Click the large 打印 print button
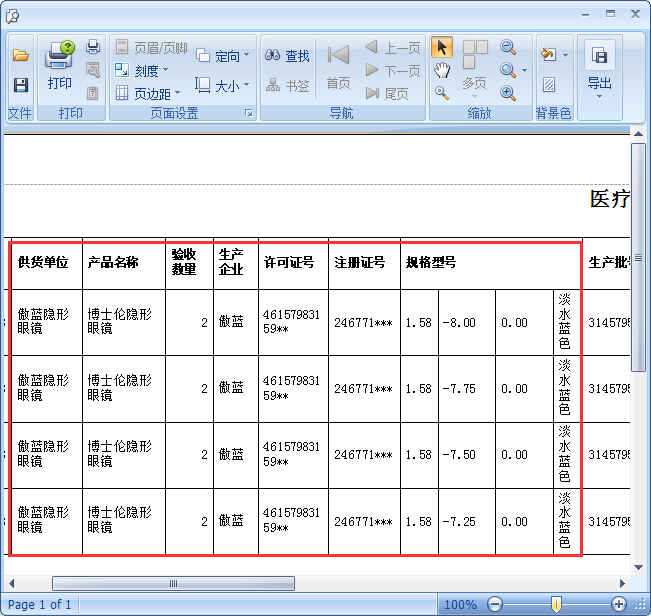Viewport: 651px width, 616px height. [59, 66]
